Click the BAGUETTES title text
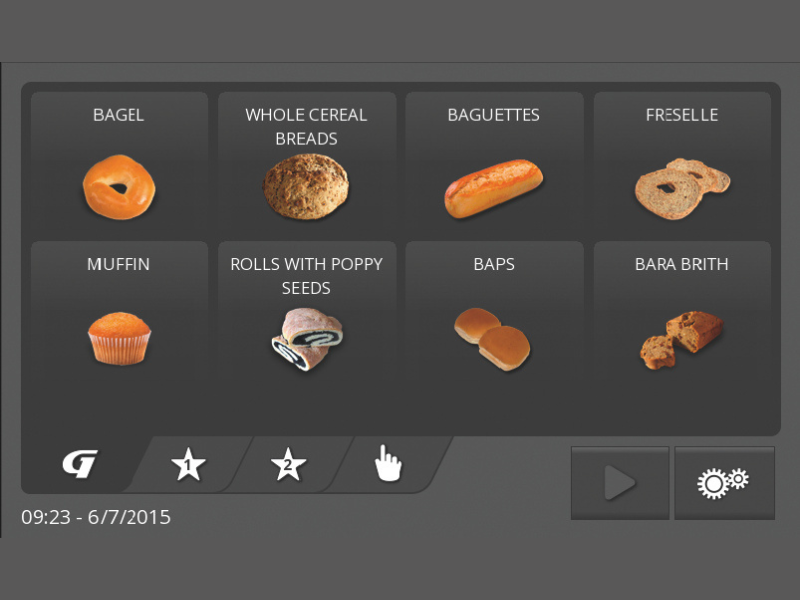Image resolution: width=800 pixels, height=600 pixels. 493,115
